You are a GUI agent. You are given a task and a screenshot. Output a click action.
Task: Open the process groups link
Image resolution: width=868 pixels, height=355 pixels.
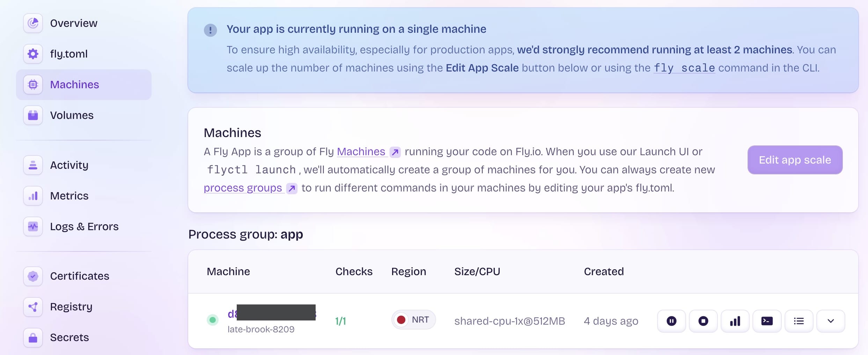pos(243,188)
